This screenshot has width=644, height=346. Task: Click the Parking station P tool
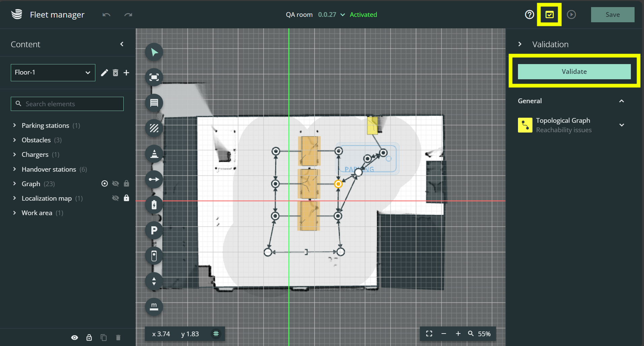[154, 230]
